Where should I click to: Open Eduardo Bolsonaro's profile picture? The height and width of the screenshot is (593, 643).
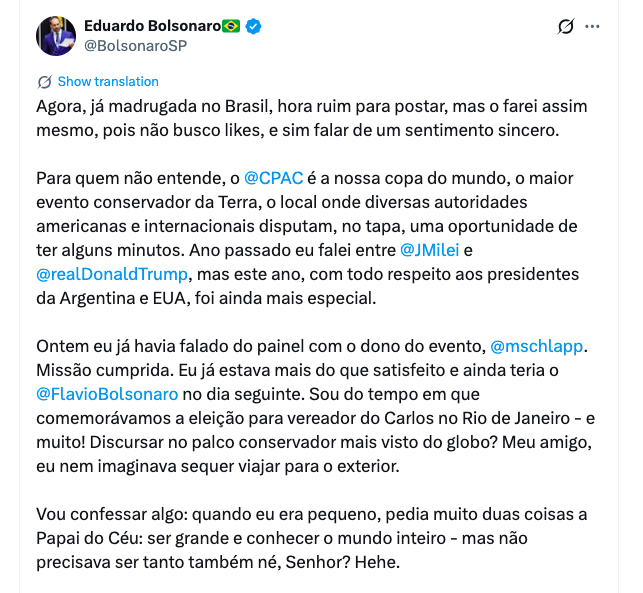(56, 36)
